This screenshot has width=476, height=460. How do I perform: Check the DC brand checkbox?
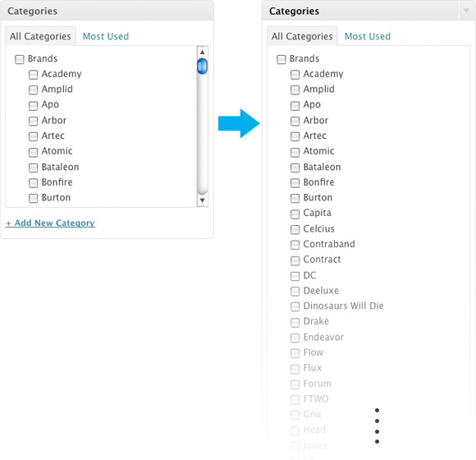(x=295, y=276)
